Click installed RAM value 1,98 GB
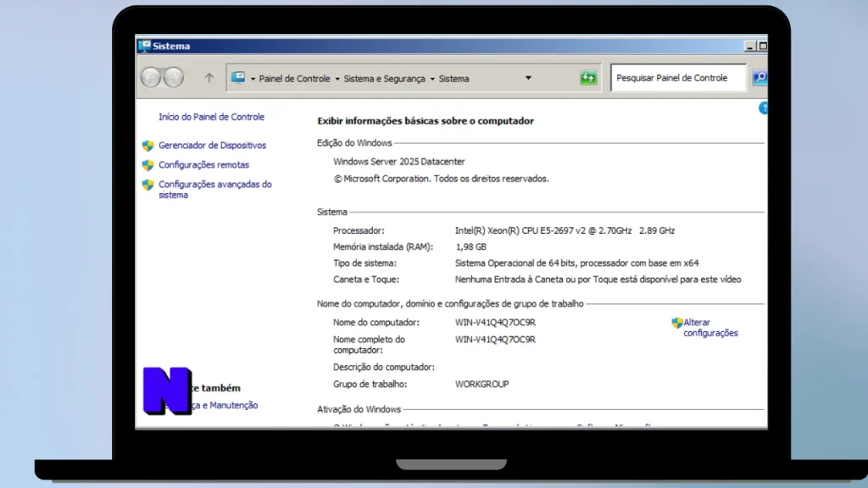Screen dimensions: 868x488 pos(470,247)
